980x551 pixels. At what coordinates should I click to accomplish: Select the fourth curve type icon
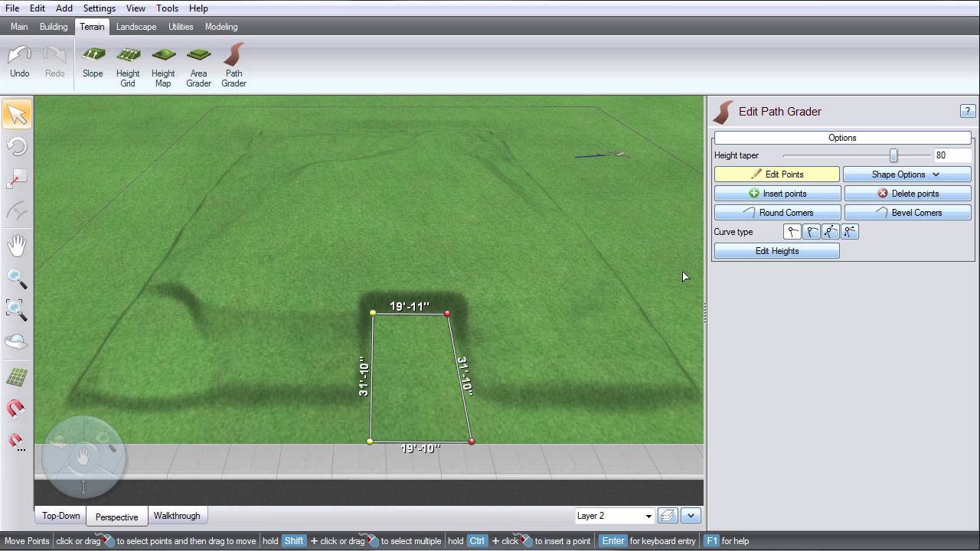[x=850, y=232]
